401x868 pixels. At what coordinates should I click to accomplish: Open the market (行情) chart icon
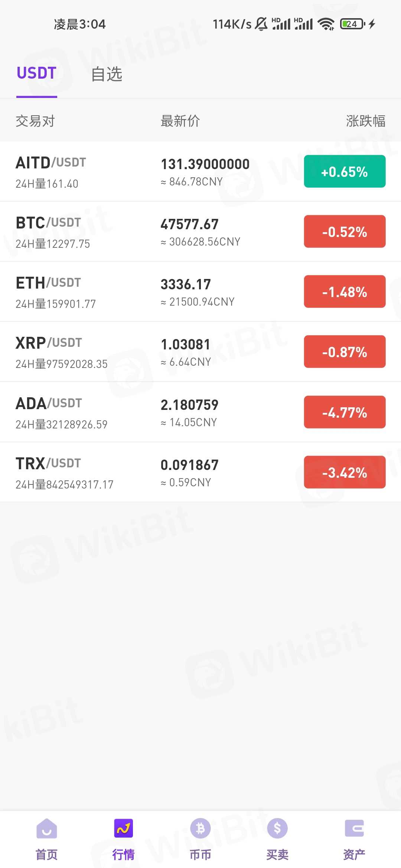click(123, 829)
